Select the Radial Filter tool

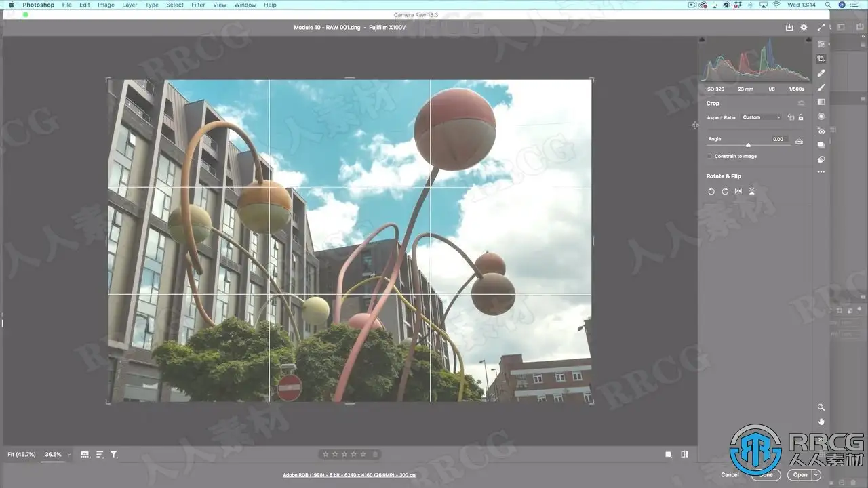(x=821, y=117)
